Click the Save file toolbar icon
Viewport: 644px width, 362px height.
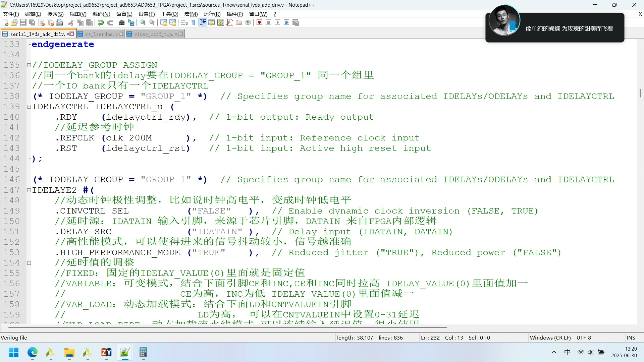pos(23,22)
